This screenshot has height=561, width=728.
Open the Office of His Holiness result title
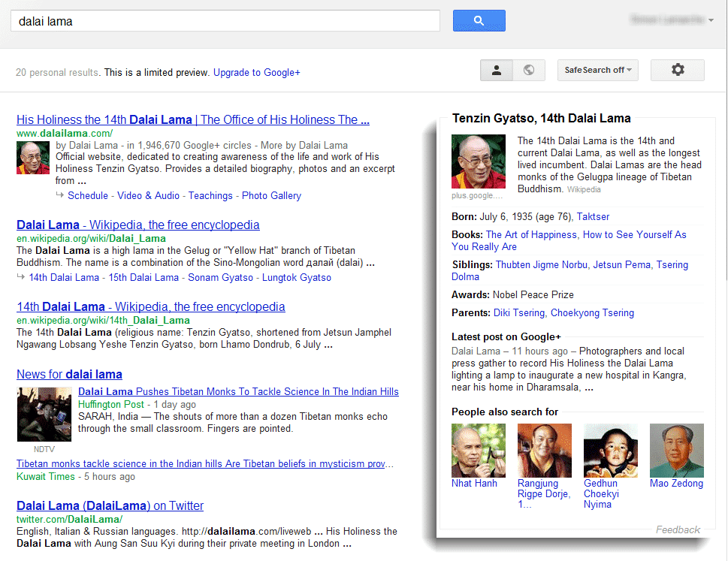pyautogui.click(x=192, y=120)
